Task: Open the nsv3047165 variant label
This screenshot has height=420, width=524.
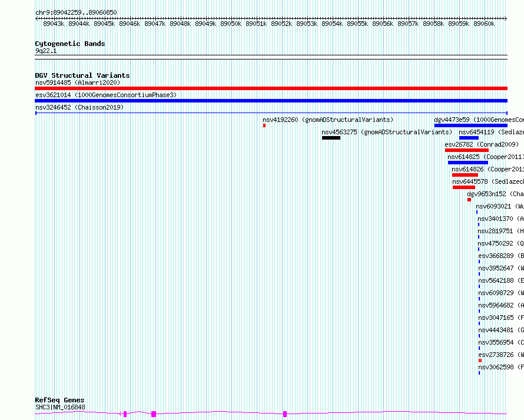Action: click(x=501, y=318)
